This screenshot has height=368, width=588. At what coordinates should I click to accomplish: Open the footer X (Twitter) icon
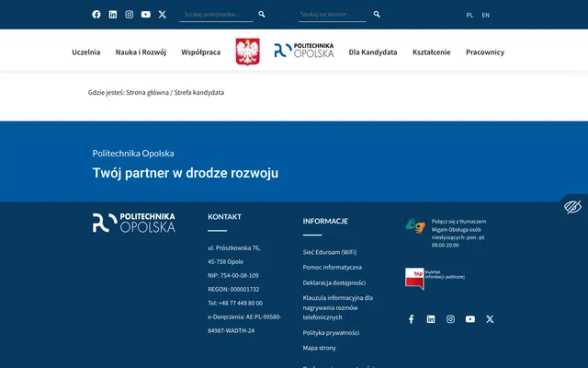click(490, 319)
